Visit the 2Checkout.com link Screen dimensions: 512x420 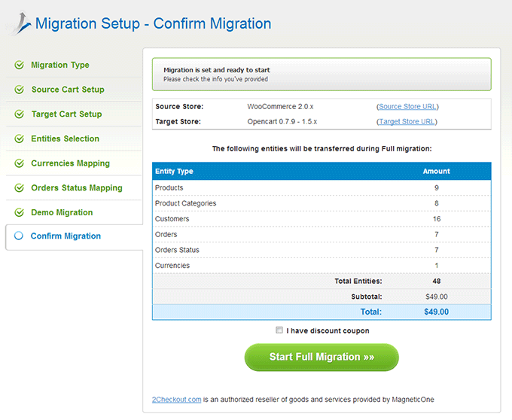coord(177,400)
